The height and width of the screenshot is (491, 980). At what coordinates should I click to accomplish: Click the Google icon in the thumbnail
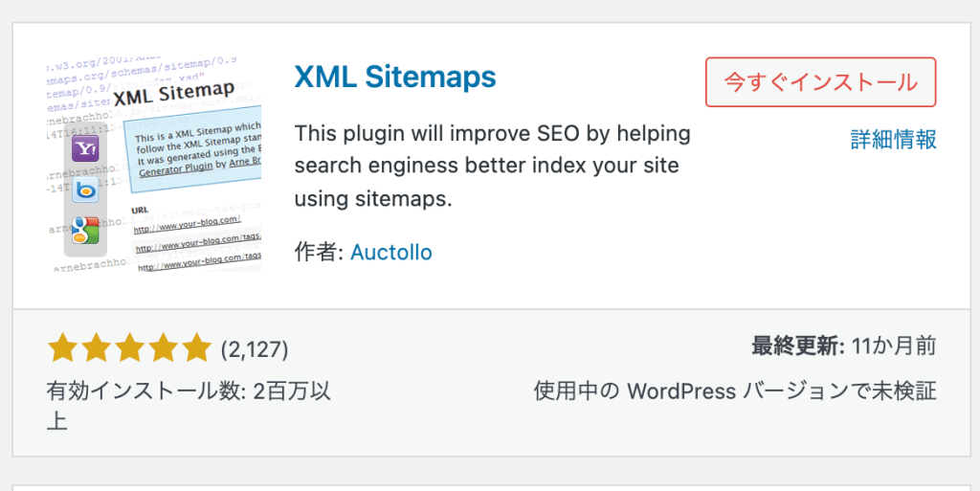pyautogui.click(x=86, y=230)
